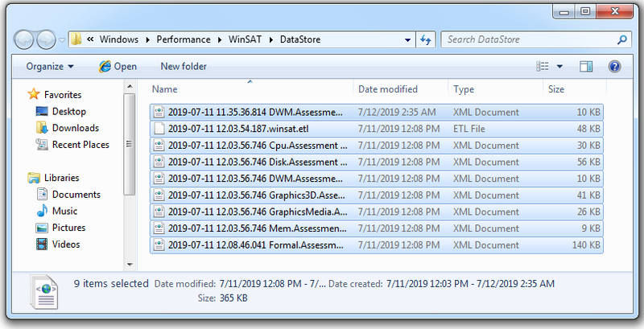Expand arrow after Performance breadcrumb
The height and width of the screenshot is (329, 644).
[220, 39]
